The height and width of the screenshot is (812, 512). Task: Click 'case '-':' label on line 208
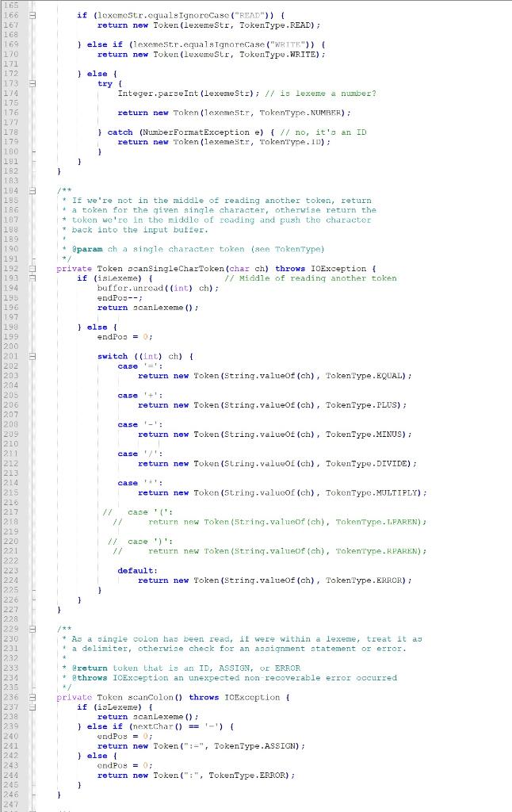coord(139,425)
